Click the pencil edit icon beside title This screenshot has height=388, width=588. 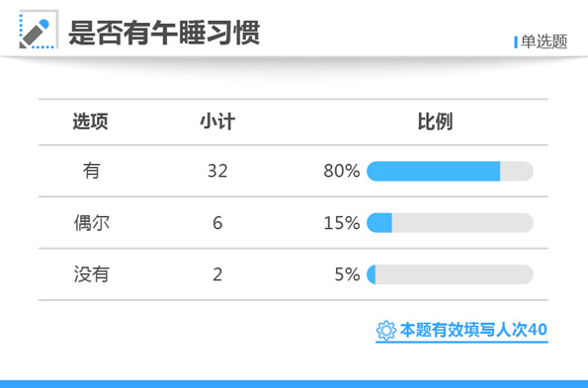tap(39, 30)
